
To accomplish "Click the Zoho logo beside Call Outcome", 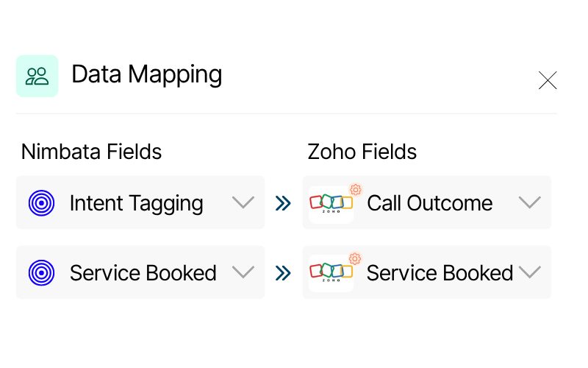I will pos(331,203).
